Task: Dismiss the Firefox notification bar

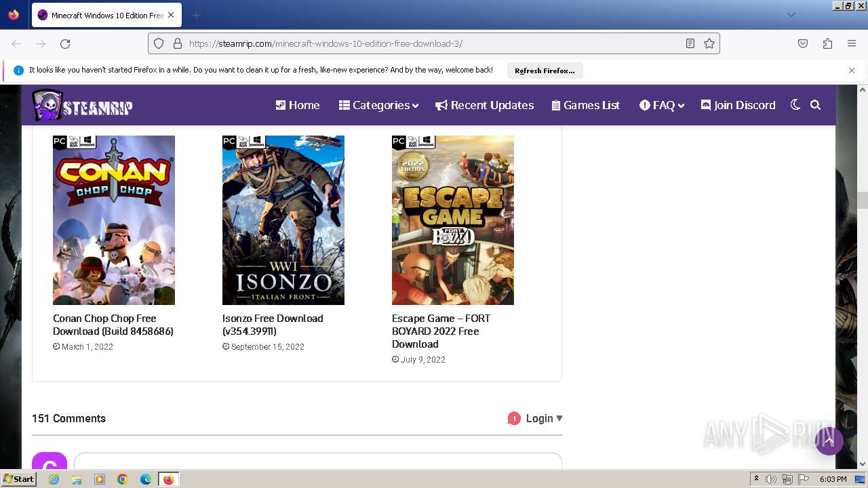Action: tap(852, 70)
